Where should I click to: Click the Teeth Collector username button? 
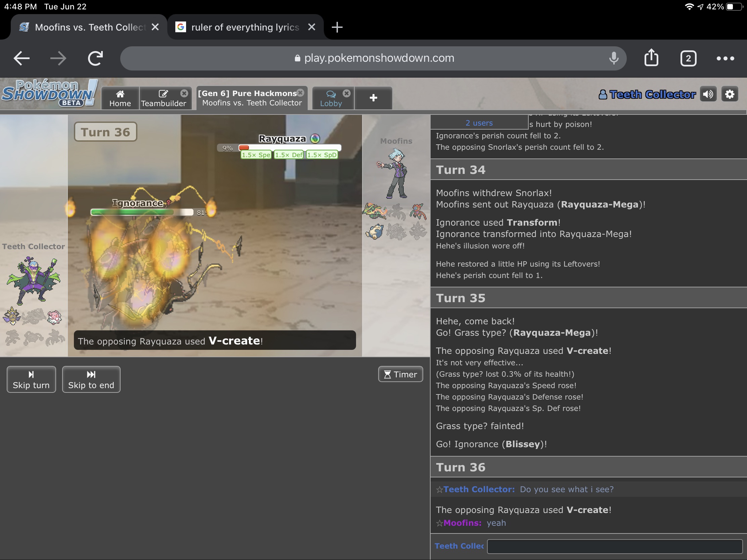pyautogui.click(x=647, y=95)
